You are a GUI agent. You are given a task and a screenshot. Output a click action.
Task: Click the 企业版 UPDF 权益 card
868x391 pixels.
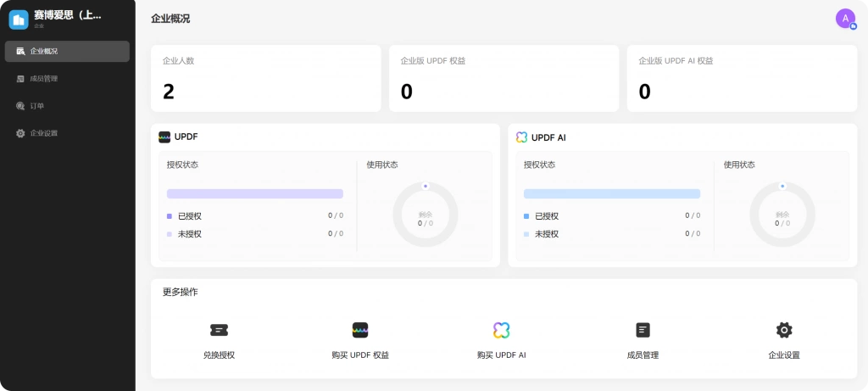[x=504, y=79]
